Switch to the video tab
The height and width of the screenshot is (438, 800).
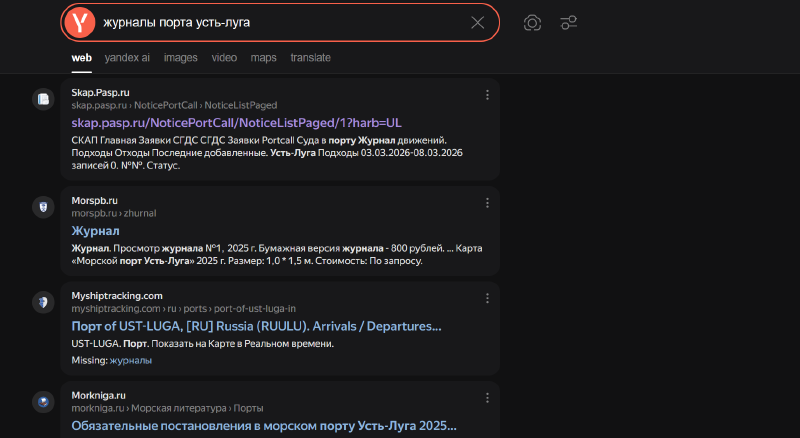pos(224,58)
